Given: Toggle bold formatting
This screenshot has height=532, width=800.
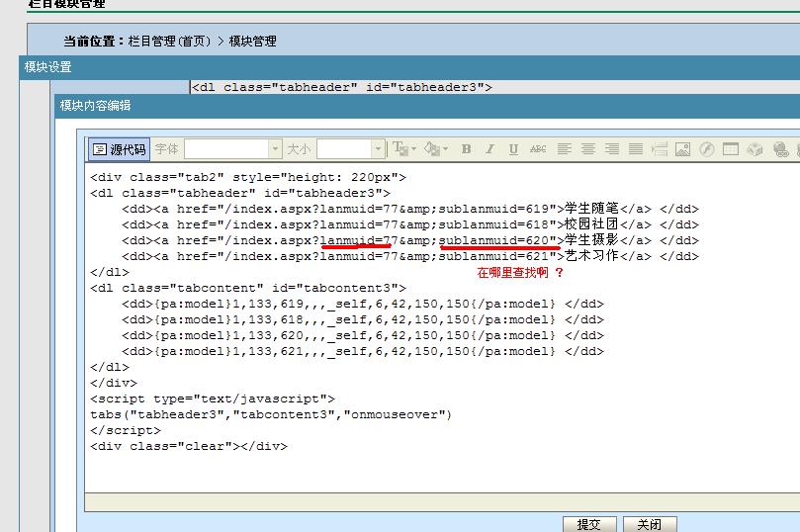Looking at the screenshot, I should pos(466,149).
